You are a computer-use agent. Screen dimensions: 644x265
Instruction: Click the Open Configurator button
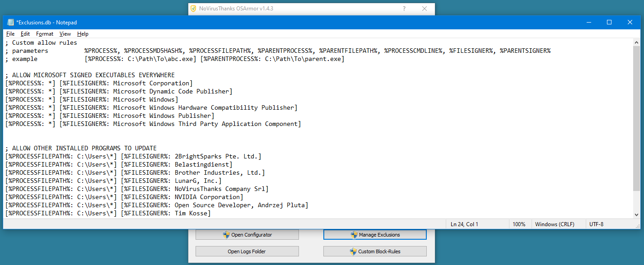[x=247, y=235]
